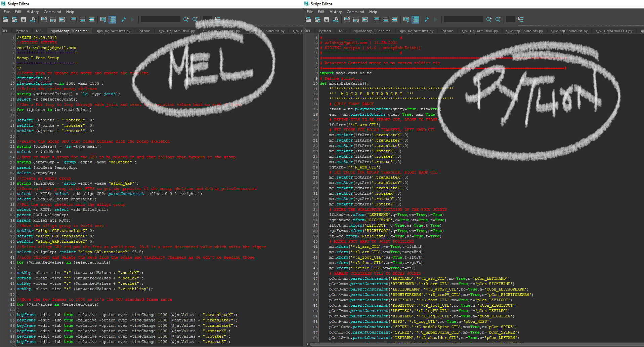644x347 pixels.
Task: Open History menu in left Script Editor
Action: pos(33,12)
